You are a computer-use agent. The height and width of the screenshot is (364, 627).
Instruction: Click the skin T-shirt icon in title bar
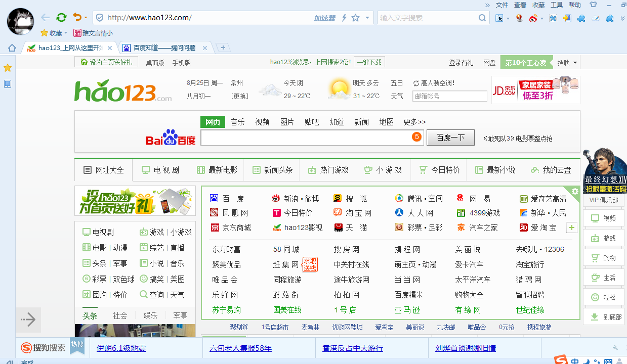[x=593, y=5]
